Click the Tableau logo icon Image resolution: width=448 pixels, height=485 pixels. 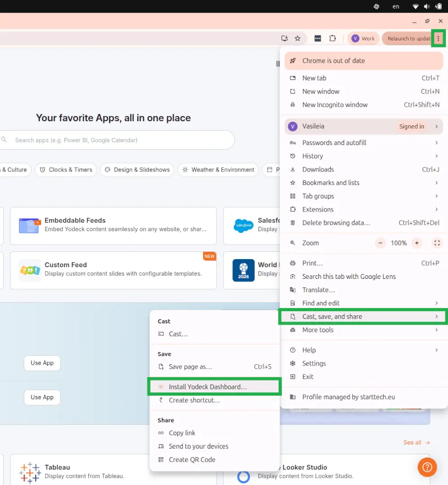[30, 472]
